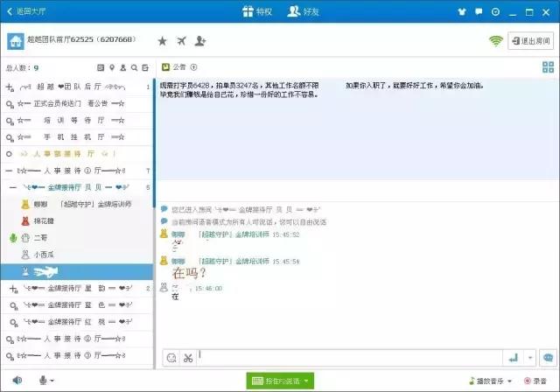Click the list view icon next to 总人数
This screenshot has height=392, width=560.
(101, 67)
